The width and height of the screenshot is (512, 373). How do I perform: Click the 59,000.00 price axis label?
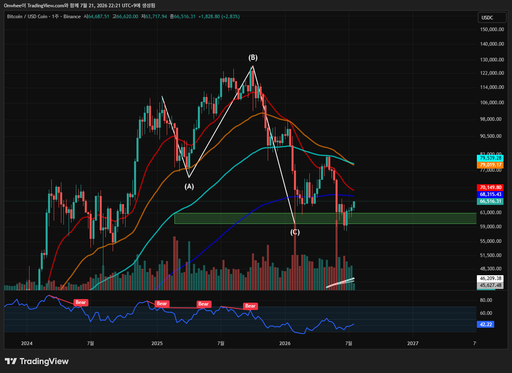[x=491, y=226]
